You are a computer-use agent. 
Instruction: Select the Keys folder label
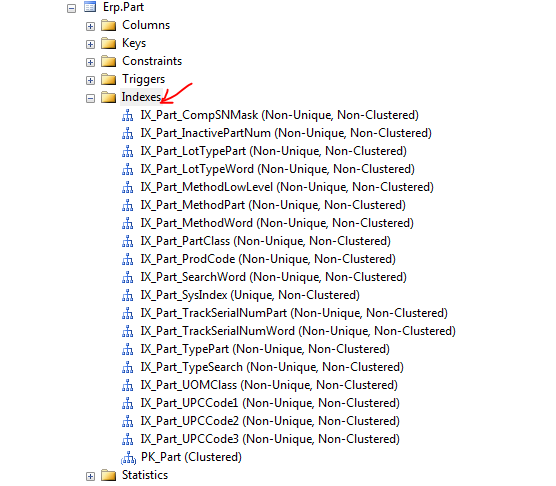pos(134,43)
